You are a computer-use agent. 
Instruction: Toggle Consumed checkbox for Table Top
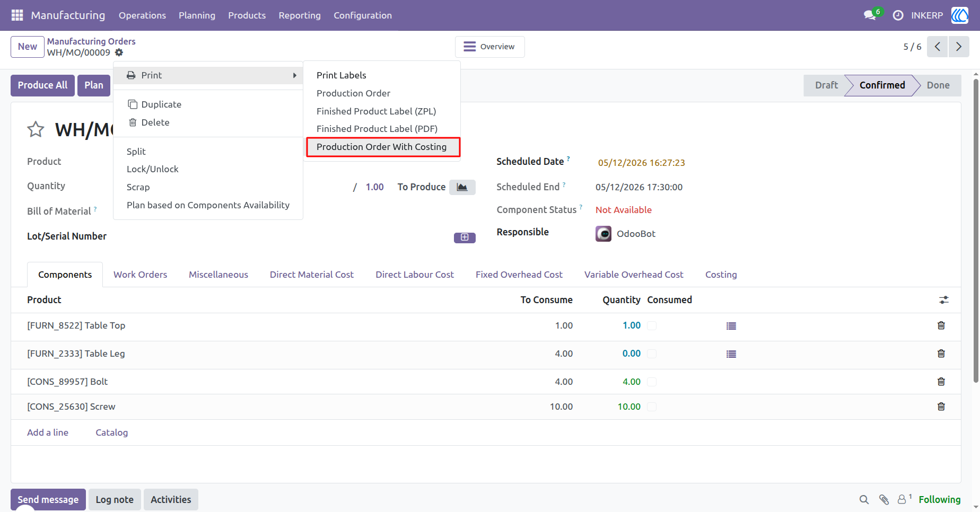[652, 325]
